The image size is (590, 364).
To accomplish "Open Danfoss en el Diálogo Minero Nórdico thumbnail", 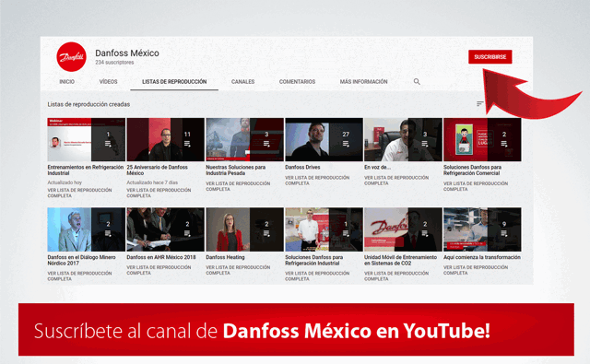I will (86, 229).
